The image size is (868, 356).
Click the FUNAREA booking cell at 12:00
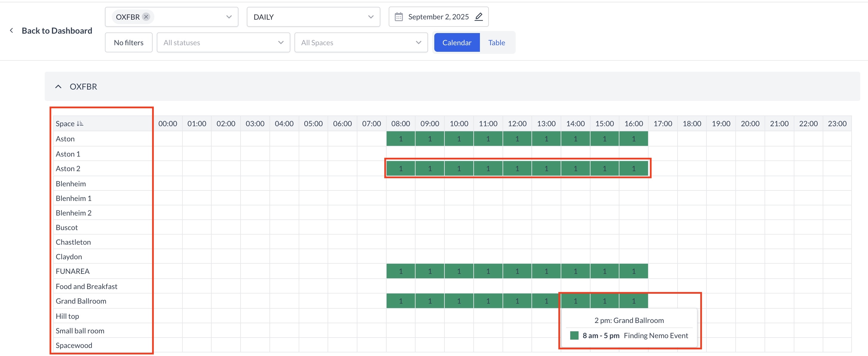[517, 271]
